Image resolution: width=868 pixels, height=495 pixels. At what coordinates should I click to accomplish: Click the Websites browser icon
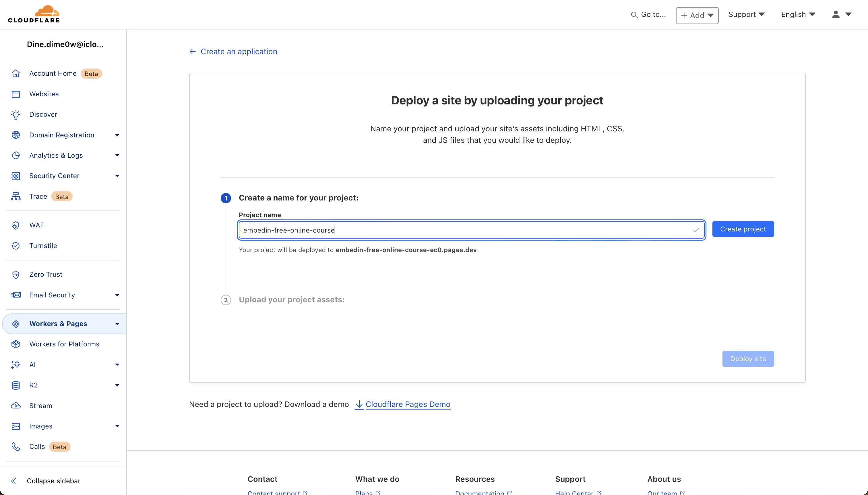(x=16, y=94)
